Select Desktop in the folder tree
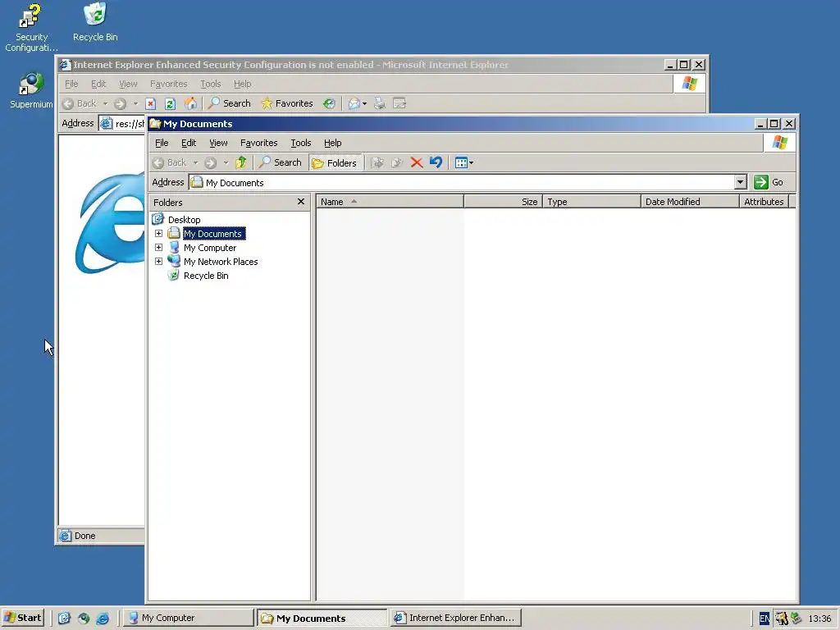The width and height of the screenshot is (840, 630). (x=185, y=220)
